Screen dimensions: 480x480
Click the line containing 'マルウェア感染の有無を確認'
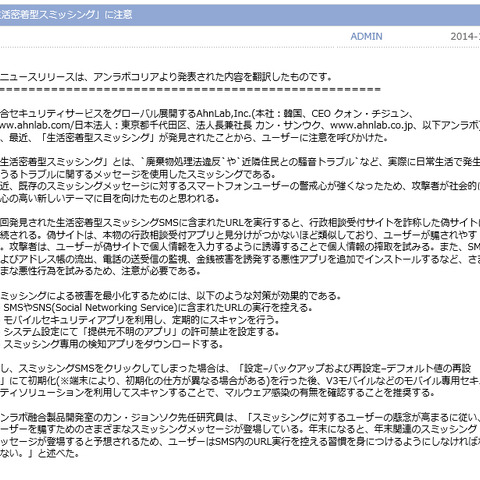coord(218,393)
